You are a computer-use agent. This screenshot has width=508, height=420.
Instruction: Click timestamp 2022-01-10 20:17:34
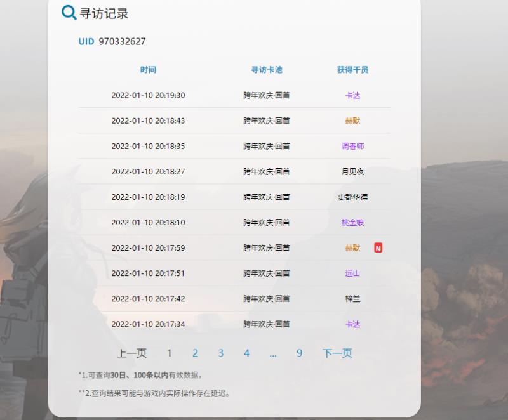148,324
